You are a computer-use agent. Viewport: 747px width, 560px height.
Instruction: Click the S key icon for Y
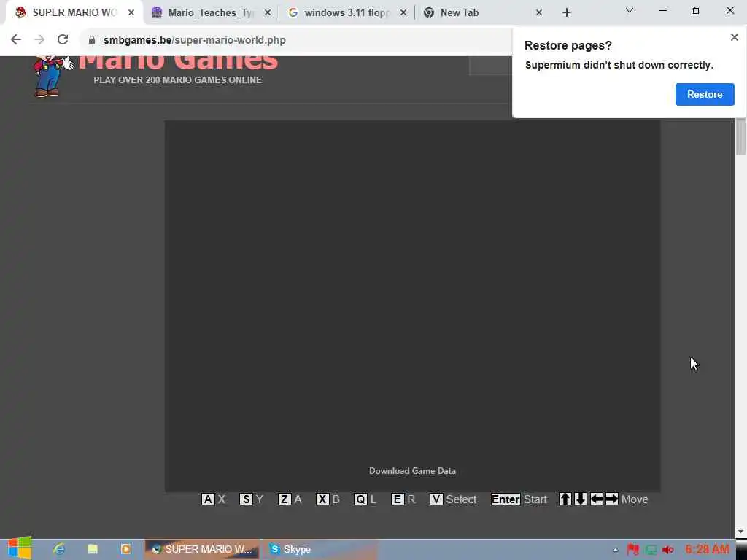245,499
